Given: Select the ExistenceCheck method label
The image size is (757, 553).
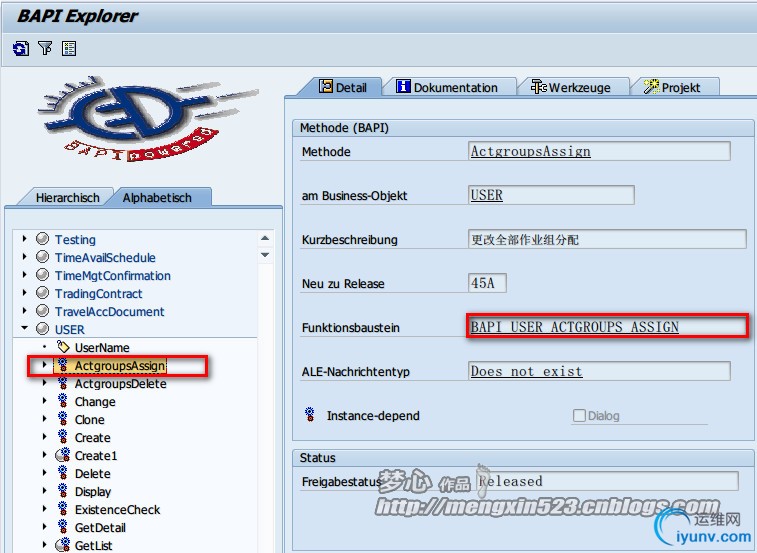Looking at the screenshot, I should click(x=117, y=510).
